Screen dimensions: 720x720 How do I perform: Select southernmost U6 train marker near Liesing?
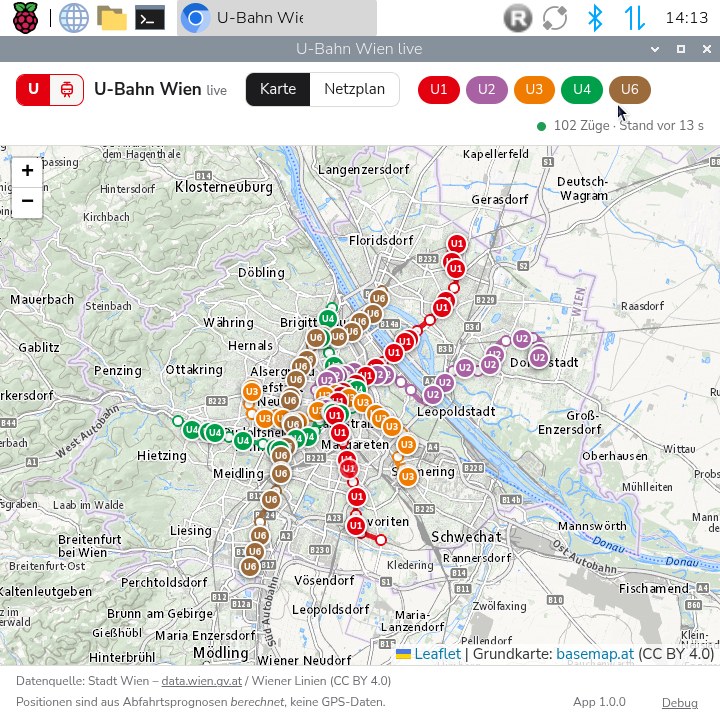[250, 566]
